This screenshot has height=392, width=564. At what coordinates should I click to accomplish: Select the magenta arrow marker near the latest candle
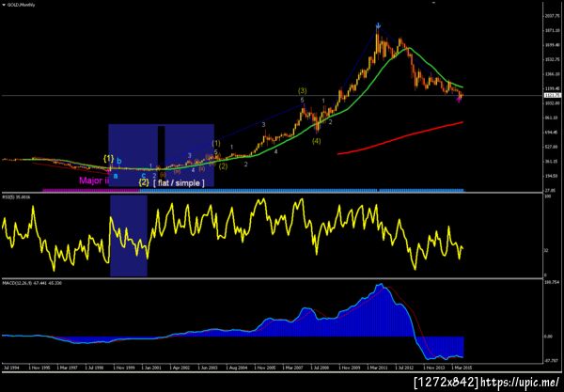tap(459, 100)
